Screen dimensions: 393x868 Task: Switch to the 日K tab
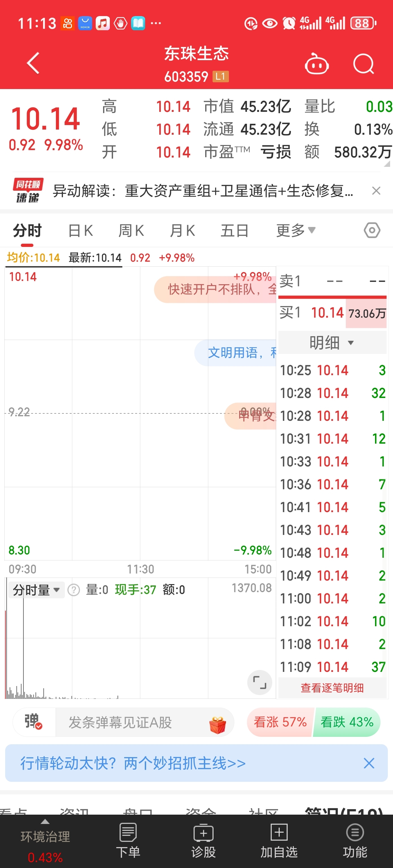(80, 231)
